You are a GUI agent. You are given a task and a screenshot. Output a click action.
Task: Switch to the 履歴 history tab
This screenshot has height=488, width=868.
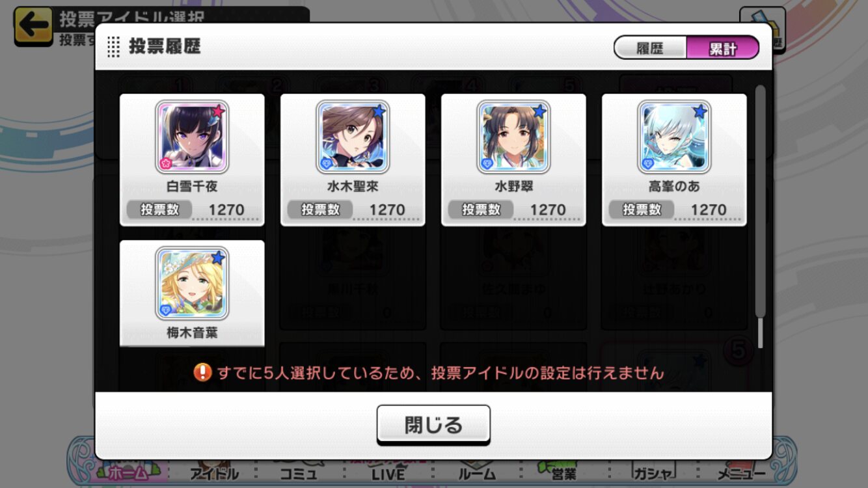coord(650,47)
